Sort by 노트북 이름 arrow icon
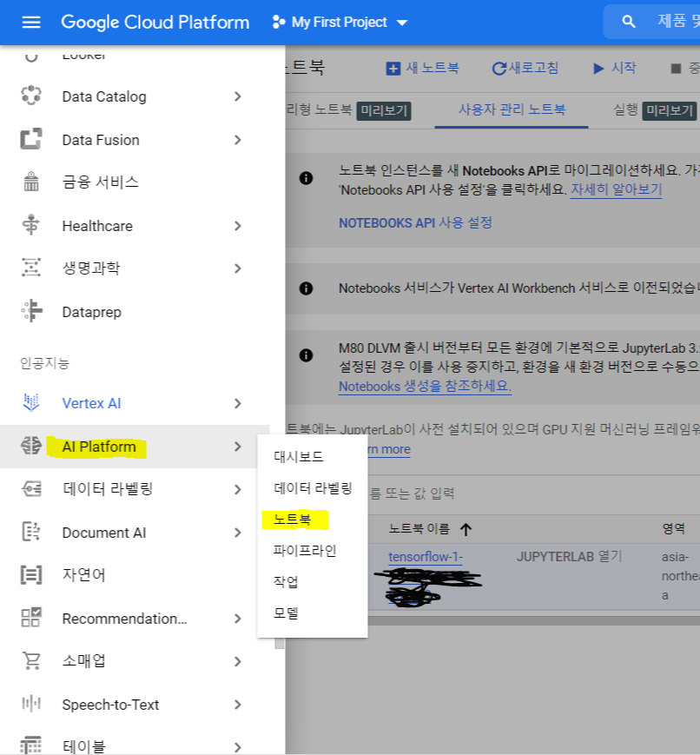 (466, 530)
